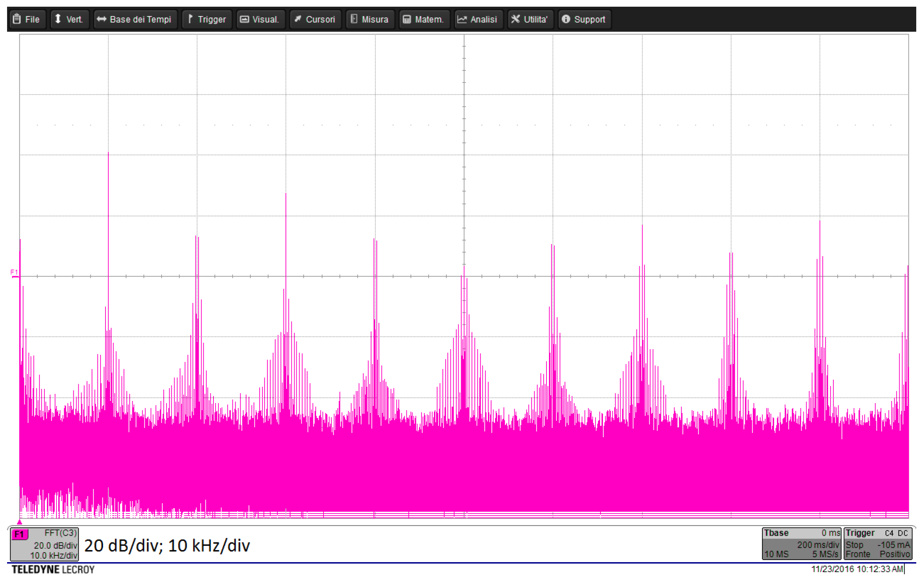The height and width of the screenshot is (584, 924).
Task: Click the clipboard icon next to File
Action: coord(17,19)
